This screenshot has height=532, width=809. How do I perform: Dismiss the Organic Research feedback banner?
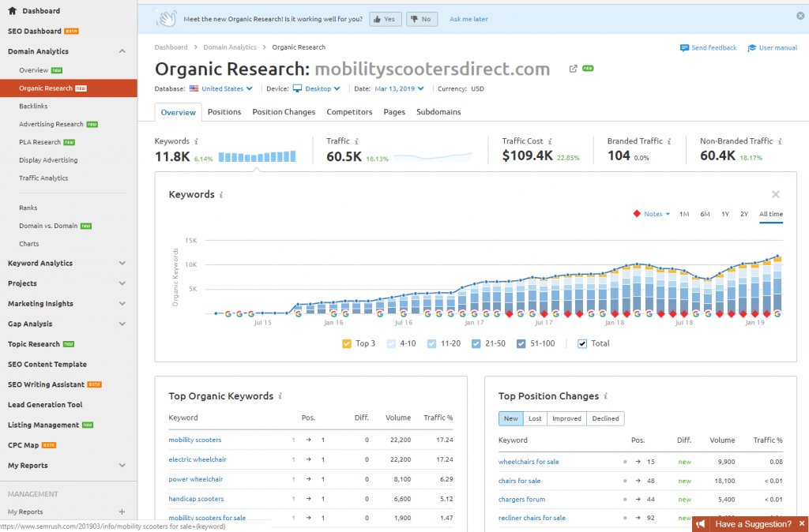pos(800,16)
